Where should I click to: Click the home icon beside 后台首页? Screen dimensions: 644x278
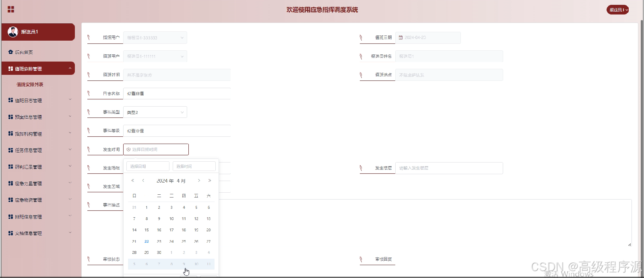coord(10,52)
